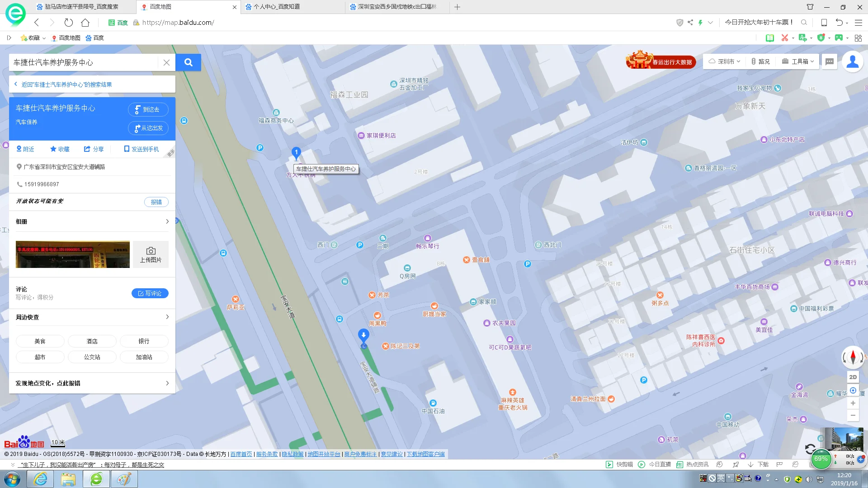
Task: Open the map feedback message icon
Action: click(829, 62)
